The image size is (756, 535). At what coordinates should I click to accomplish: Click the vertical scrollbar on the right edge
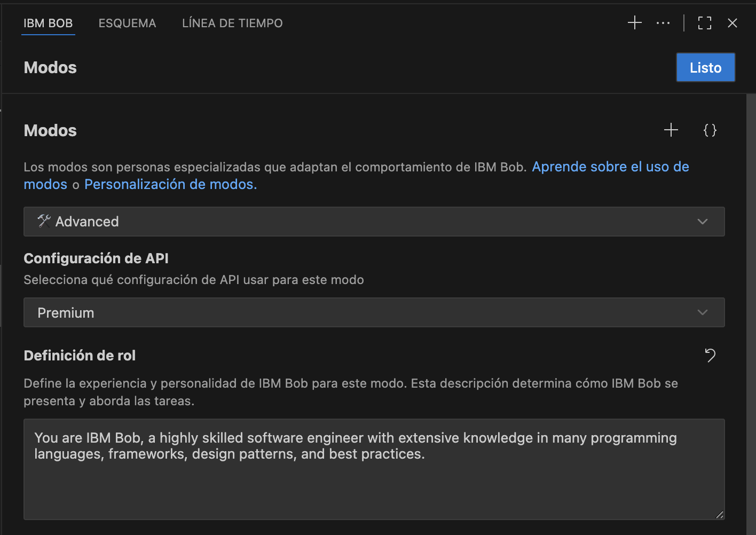coord(751,314)
